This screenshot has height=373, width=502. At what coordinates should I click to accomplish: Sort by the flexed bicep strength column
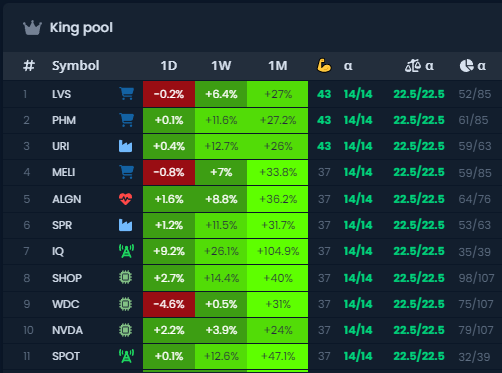point(324,65)
